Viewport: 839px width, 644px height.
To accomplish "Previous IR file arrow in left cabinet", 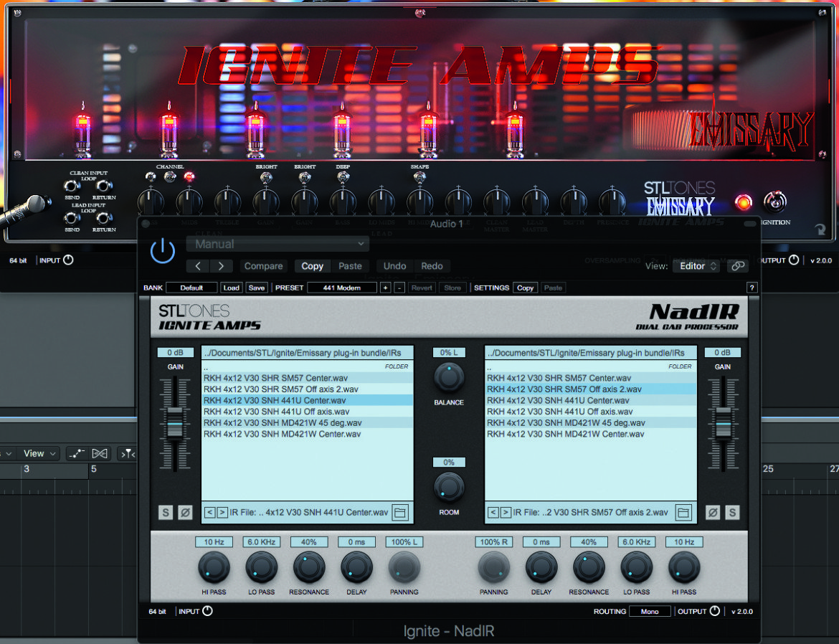I will click(209, 512).
